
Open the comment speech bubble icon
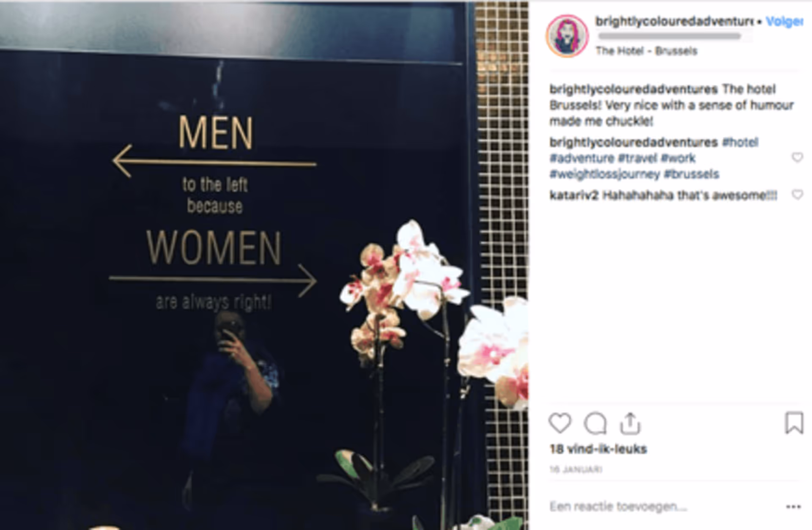pyautogui.click(x=595, y=423)
